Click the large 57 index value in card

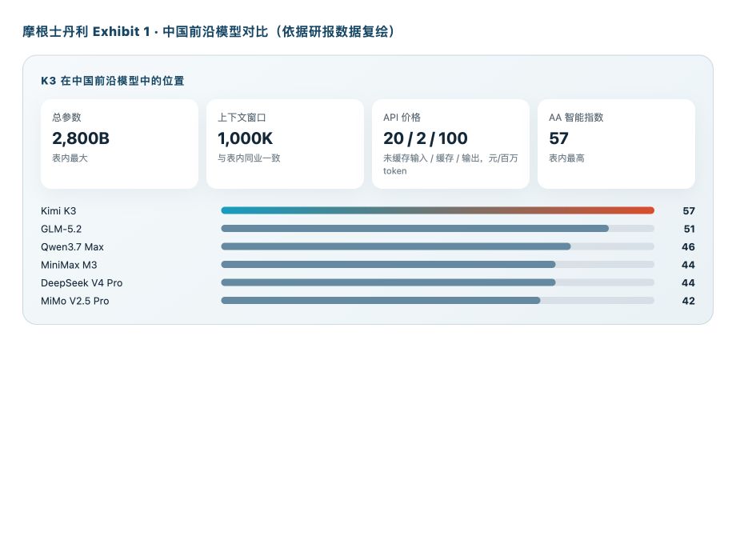point(558,138)
